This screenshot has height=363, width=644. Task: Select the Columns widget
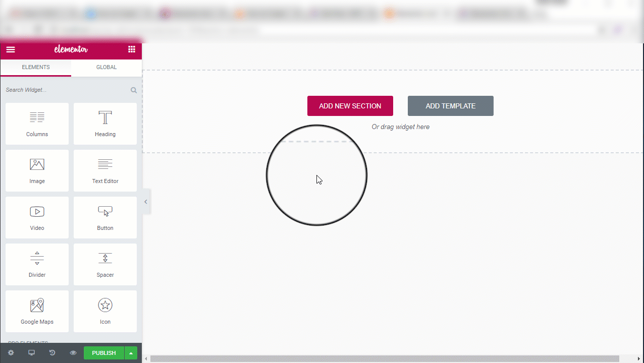37,124
